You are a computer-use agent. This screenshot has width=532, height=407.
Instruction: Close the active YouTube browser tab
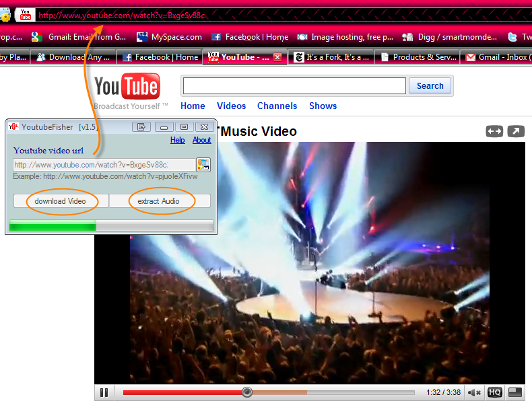pyautogui.click(x=277, y=58)
